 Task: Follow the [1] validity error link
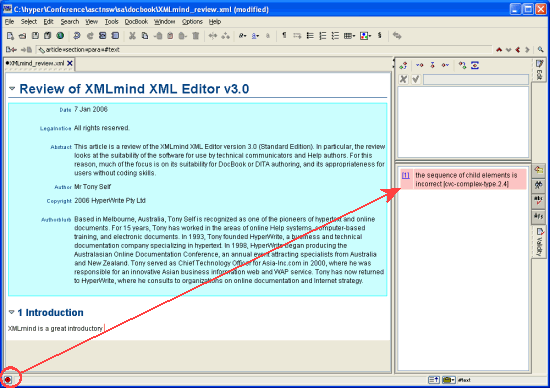point(405,175)
